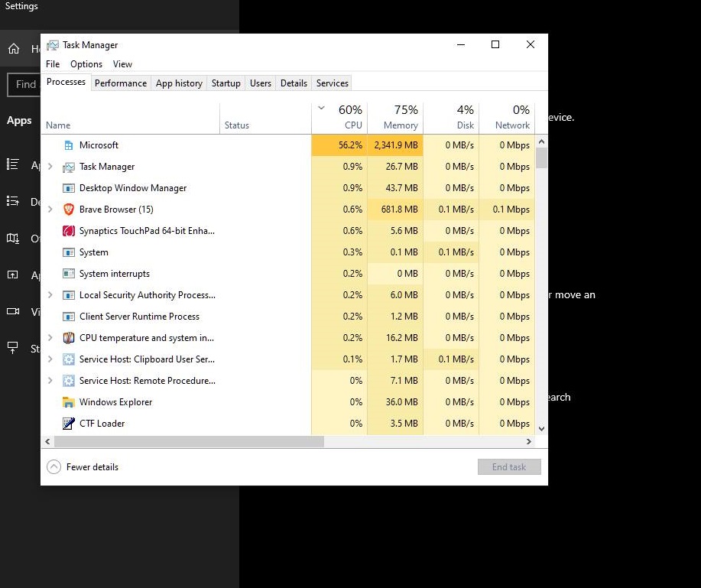Click the Fewer details button
Image resolution: width=701 pixels, height=588 pixels.
coord(82,466)
